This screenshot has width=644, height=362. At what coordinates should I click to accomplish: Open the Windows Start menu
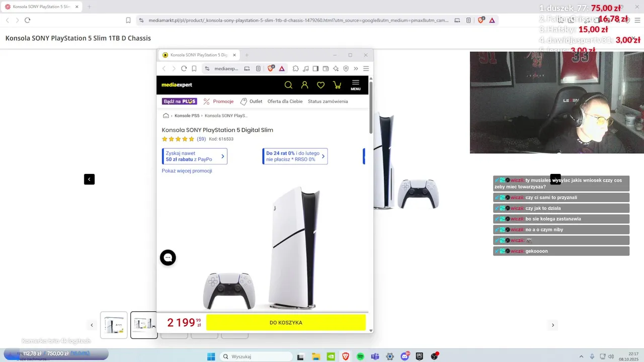pos(211,356)
